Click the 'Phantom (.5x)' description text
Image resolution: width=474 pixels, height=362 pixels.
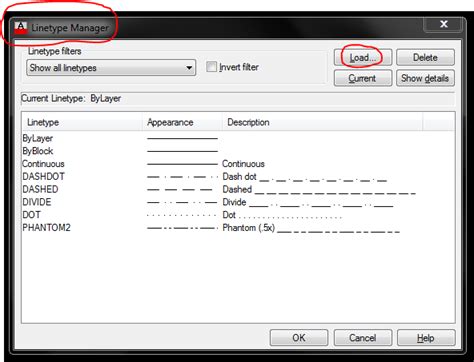249,228
